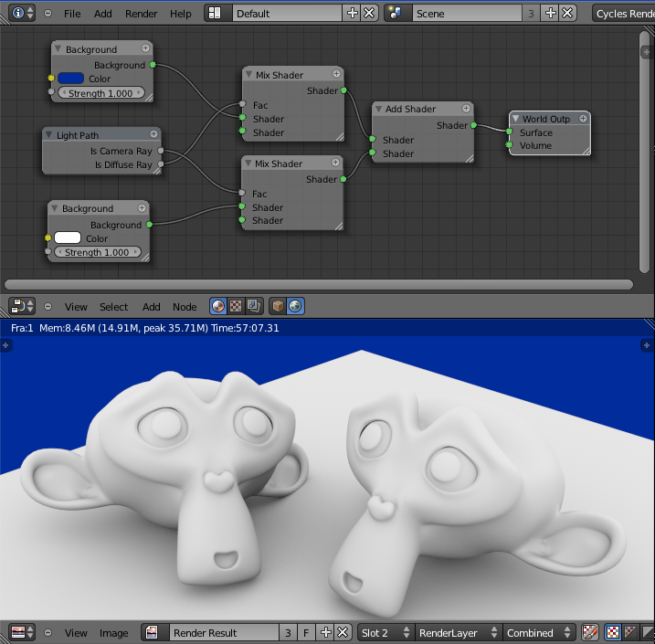Open the Combined pass dropdown

coord(539,632)
